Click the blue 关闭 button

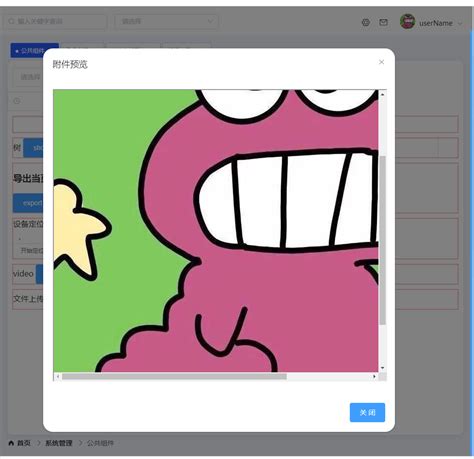click(x=367, y=412)
